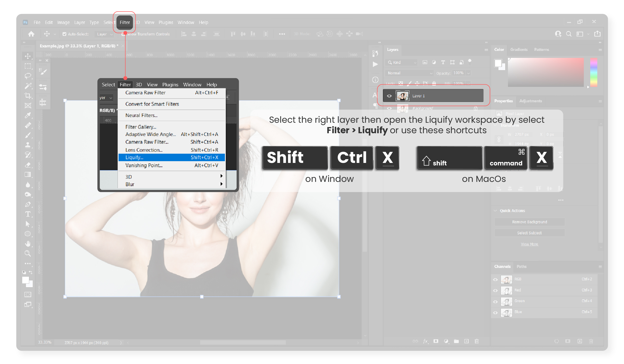Viewport: 624px width, 364px height.
Task: Toggle the Auto-Select checkbox
Action: coord(64,34)
